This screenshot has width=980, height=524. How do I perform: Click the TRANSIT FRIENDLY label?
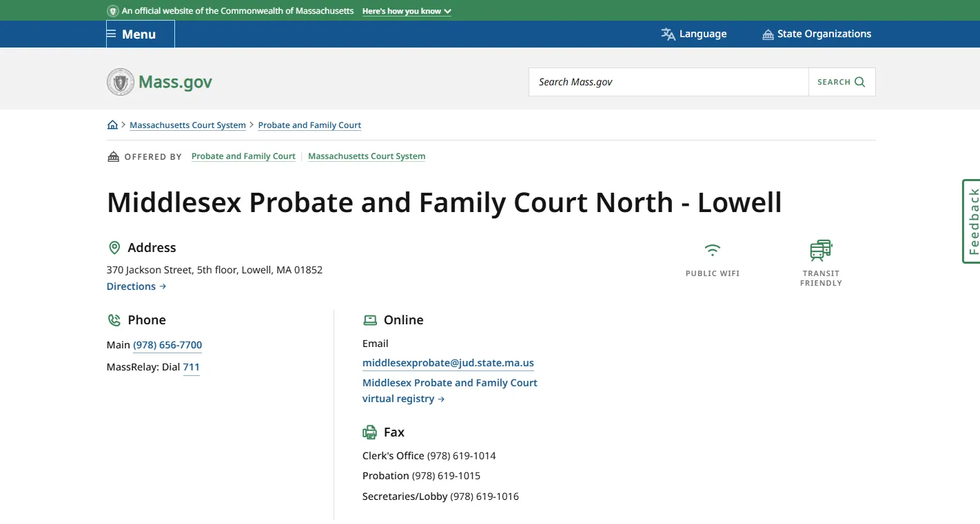(821, 278)
